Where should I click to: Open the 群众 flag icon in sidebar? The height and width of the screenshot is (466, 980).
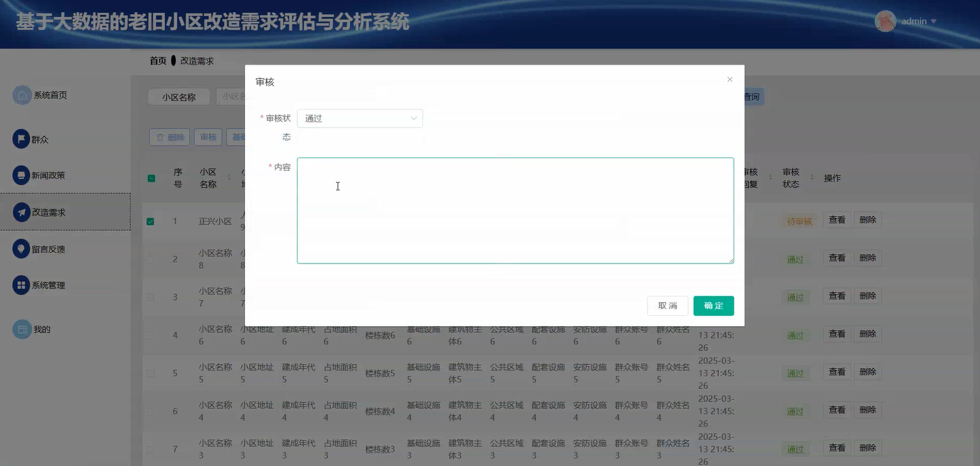pos(22,139)
